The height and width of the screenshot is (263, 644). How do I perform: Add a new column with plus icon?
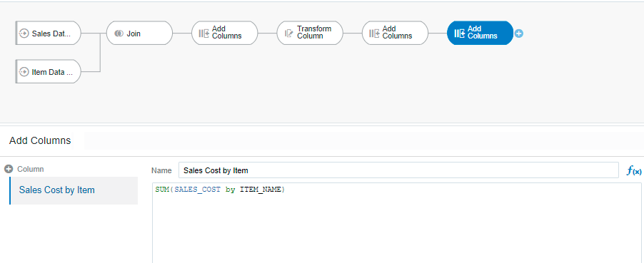point(9,169)
